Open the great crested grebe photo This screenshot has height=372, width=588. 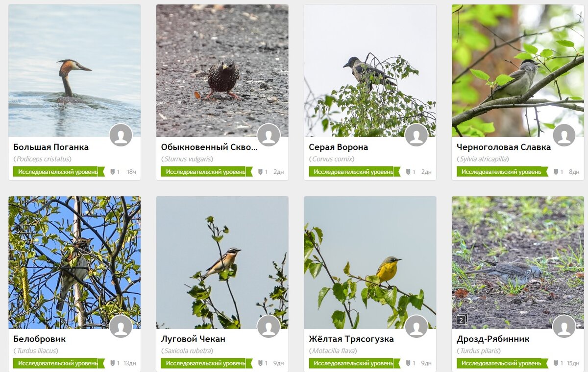coord(74,71)
